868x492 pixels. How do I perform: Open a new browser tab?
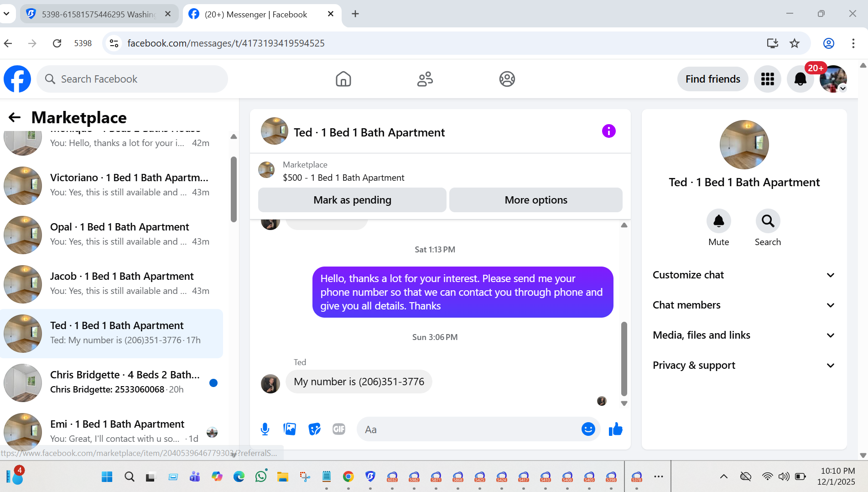pos(355,14)
